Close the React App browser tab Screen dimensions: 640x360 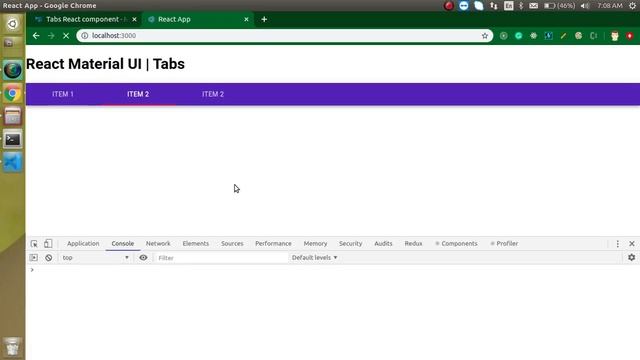246,19
